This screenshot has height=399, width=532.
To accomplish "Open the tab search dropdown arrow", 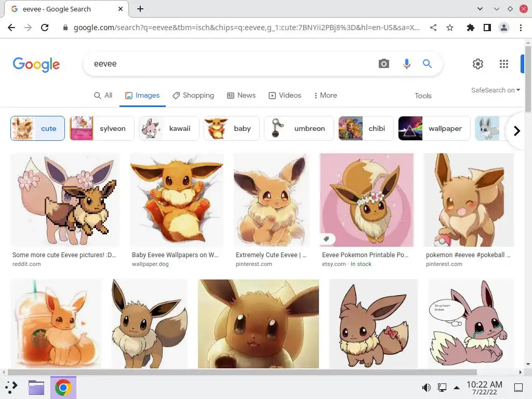I will 480,9.
